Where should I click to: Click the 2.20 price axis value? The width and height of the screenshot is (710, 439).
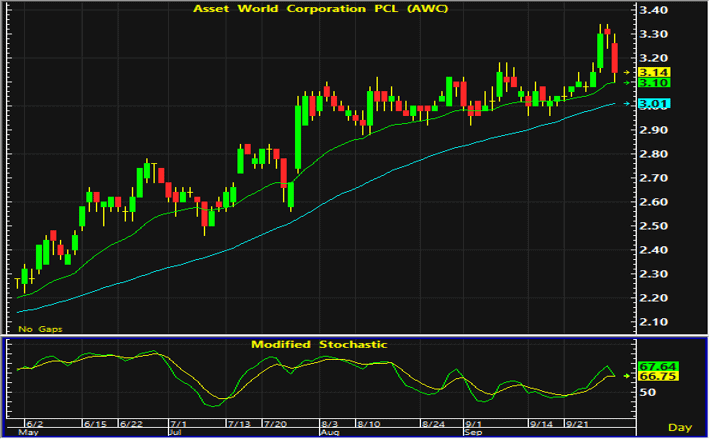(653, 298)
